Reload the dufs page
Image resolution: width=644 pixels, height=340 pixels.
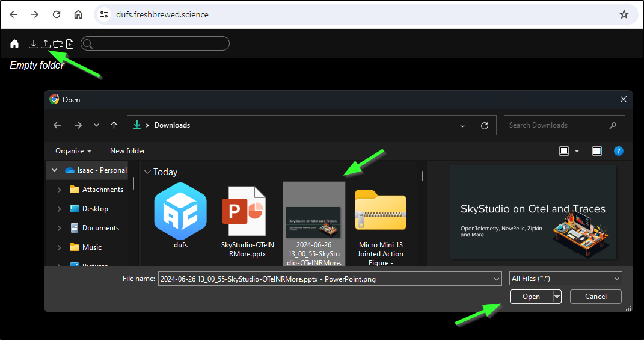[57, 14]
